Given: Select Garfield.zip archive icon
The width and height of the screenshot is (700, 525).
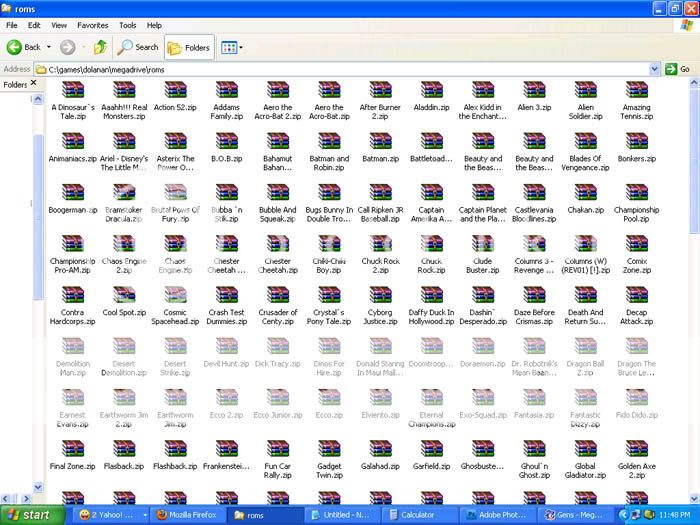Looking at the screenshot, I should point(432,449).
